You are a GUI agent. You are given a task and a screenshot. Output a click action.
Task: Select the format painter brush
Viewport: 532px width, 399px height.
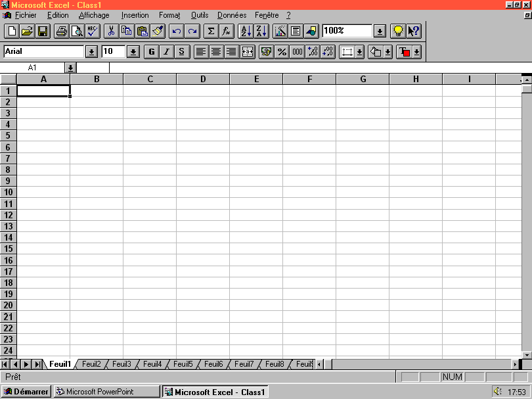158,32
